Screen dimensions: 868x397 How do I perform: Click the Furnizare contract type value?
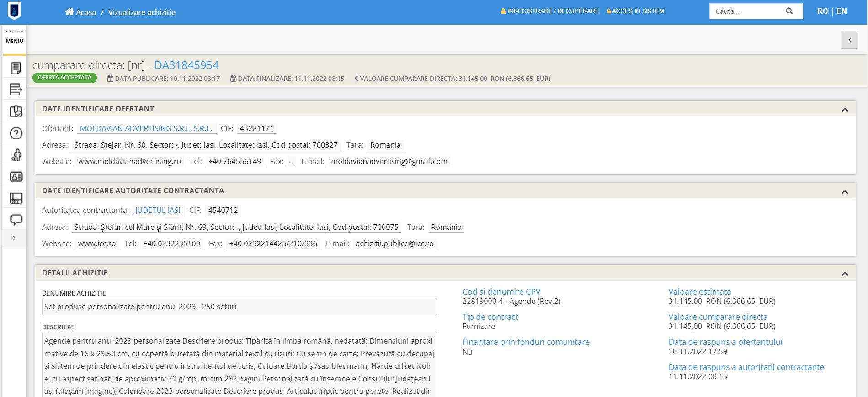[479, 326]
